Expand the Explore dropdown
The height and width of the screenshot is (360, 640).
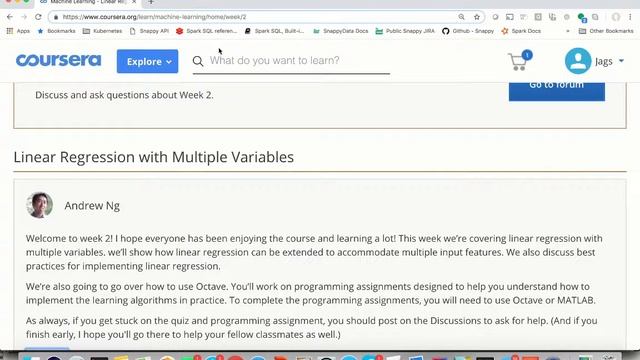coord(147,61)
